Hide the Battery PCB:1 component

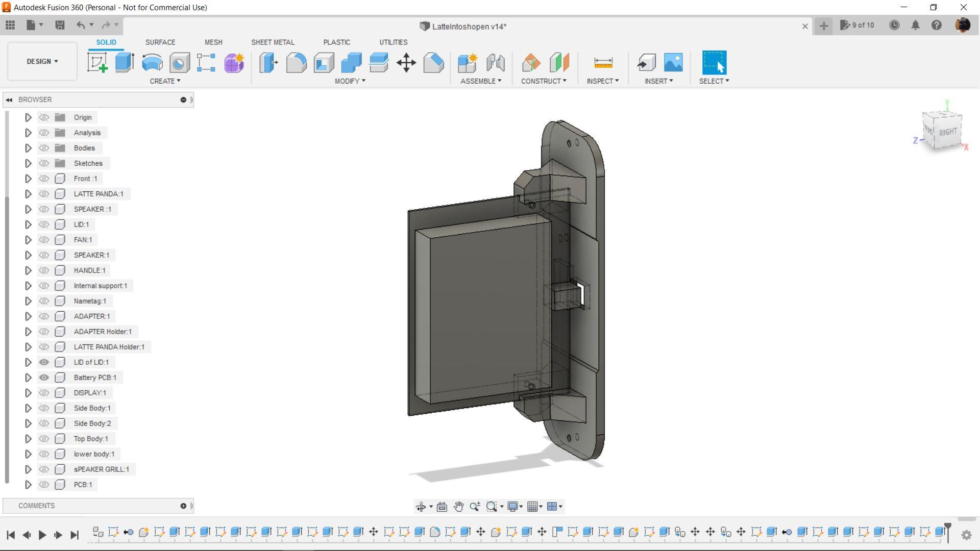44,378
